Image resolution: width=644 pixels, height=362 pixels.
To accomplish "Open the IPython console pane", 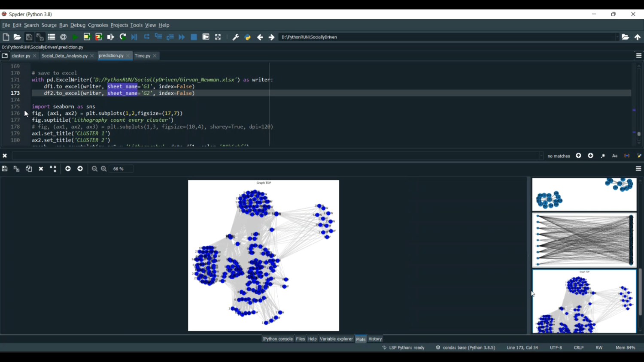I will [278, 339].
